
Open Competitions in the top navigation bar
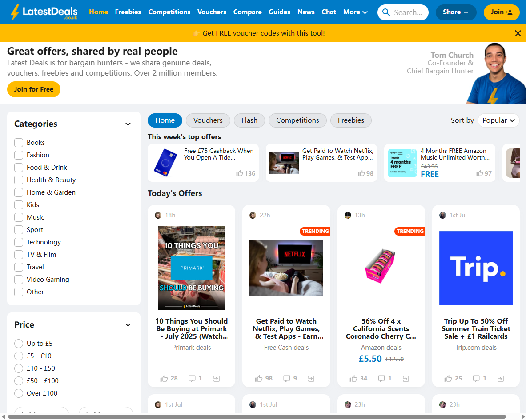tap(169, 12)
